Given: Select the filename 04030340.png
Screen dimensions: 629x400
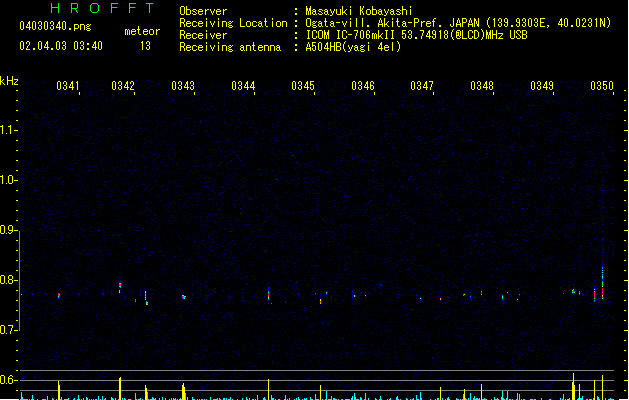Looking at the screenshot, I should point(55,26).
